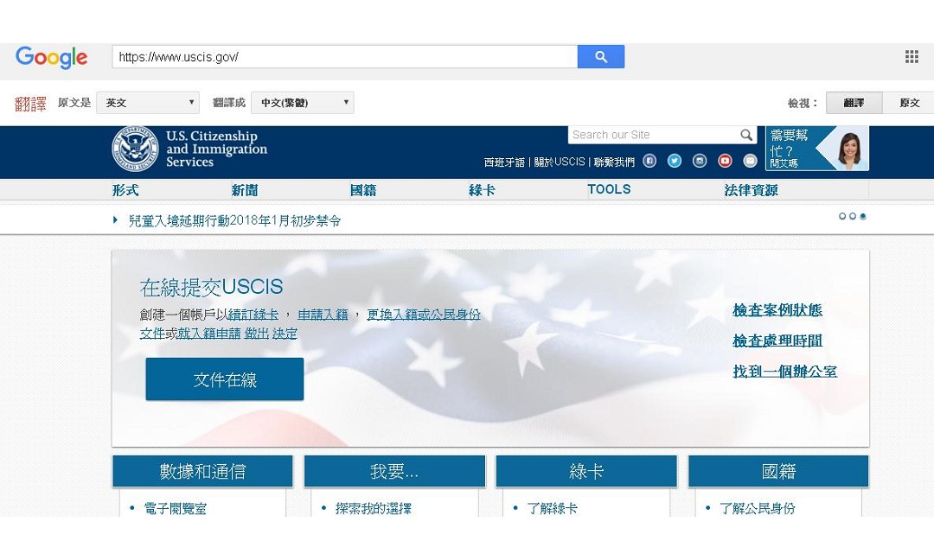Click the 西班牙語 link

pyautogui.click(x=504, y=162)
